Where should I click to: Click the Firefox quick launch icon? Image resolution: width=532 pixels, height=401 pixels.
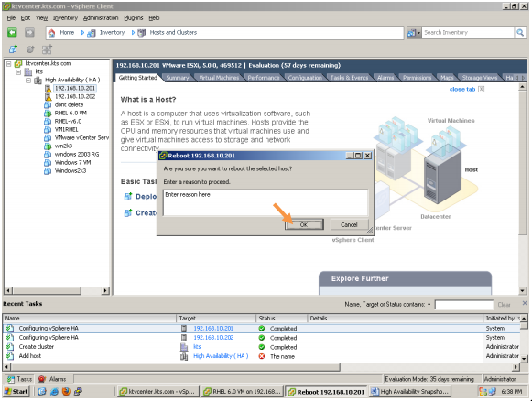pos(66,392)
